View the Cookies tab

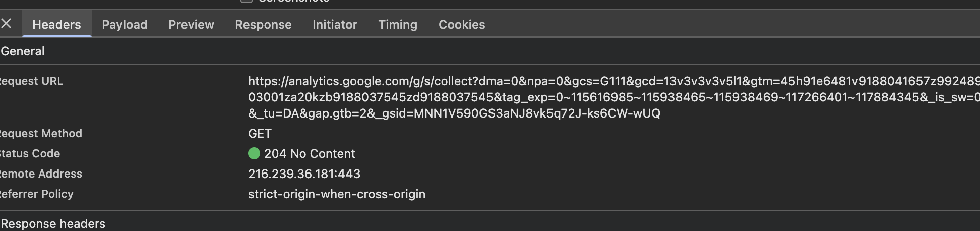462,25
